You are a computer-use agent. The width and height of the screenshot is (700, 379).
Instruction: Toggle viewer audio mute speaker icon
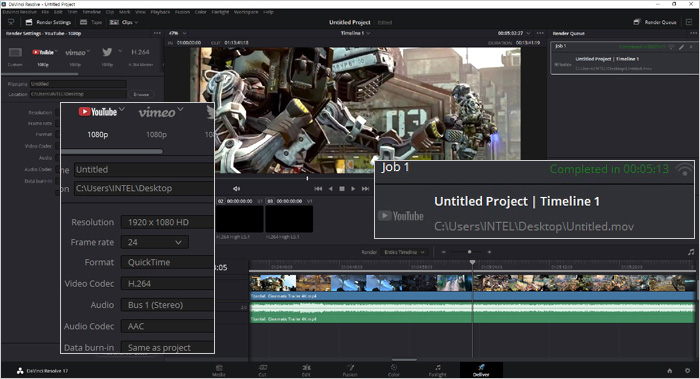coord(237,189)
